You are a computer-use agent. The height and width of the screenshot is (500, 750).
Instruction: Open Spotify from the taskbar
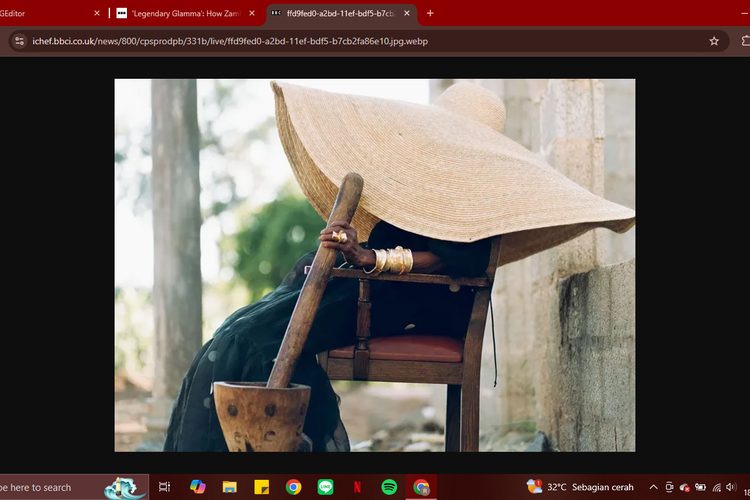(x=389, y=487)
